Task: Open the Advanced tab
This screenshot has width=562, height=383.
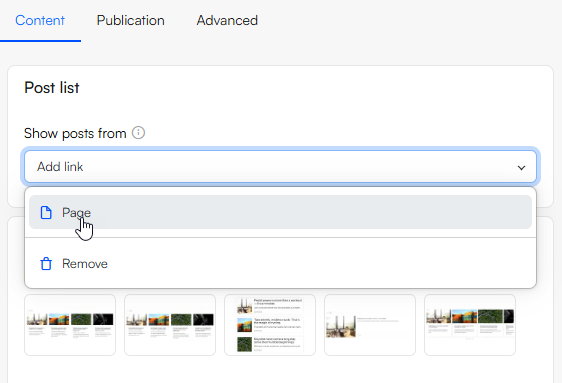Action: click(x=227, y=20)
